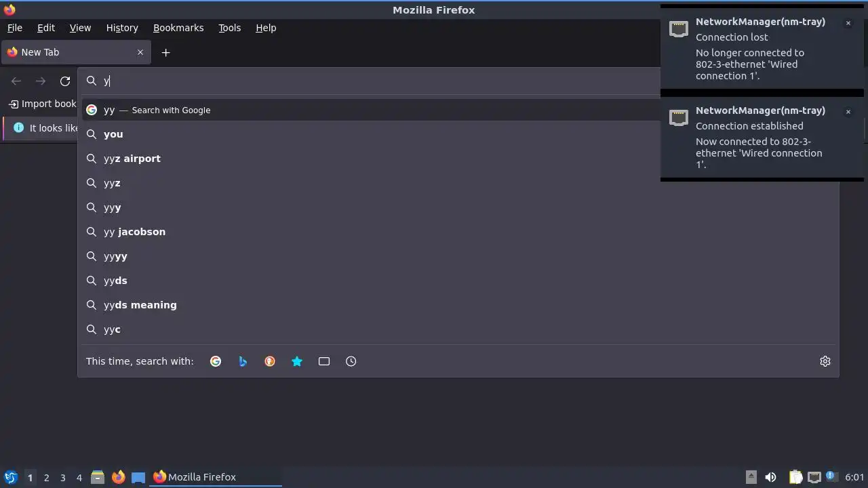Choose the 'yyz airport' suggestion

pyautogui.click(x=458, y=159)
